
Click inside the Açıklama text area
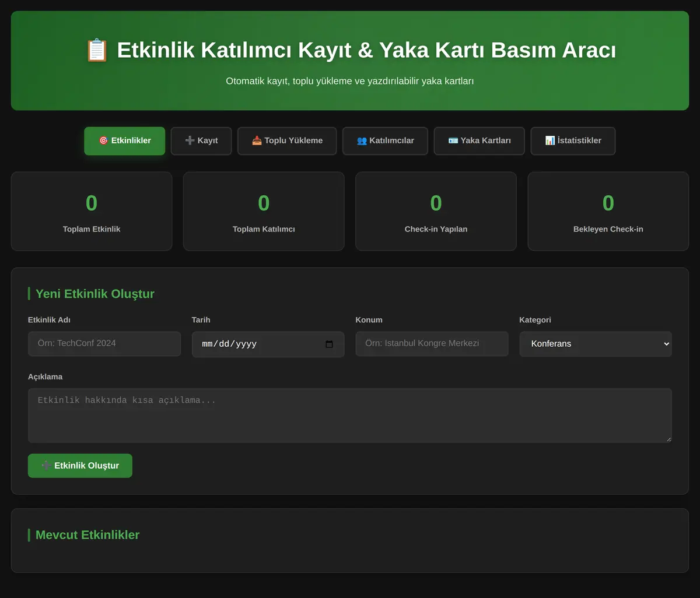pyautogui.click(x=350, y=416)
